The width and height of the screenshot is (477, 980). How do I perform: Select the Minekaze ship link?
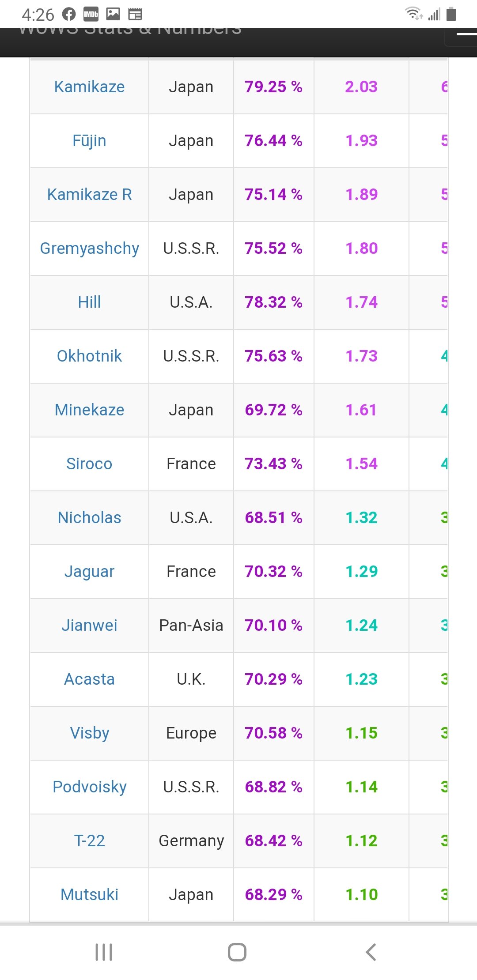click(89, 410)
